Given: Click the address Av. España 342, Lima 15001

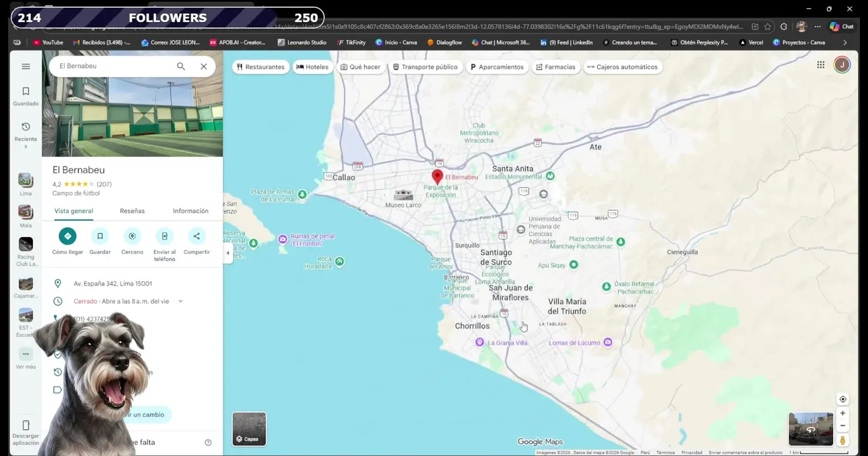Looking at the screenshot, I should click(x=113, y=284).
